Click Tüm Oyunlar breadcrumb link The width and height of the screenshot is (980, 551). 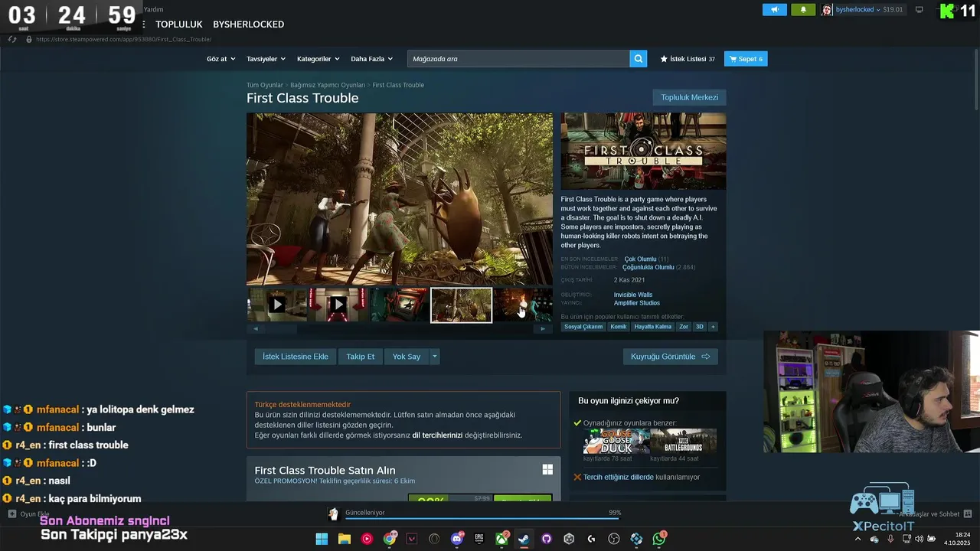(x=265, y=85)
